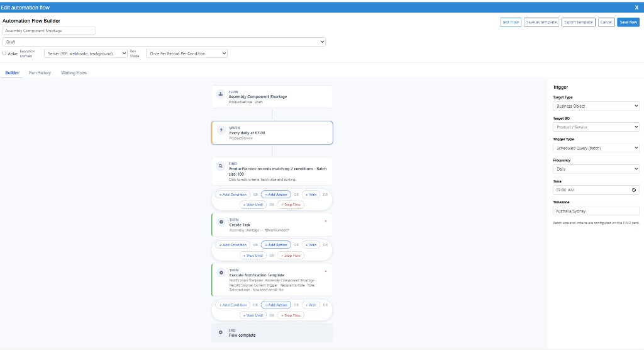Close the Edit automation flow dialog

[636, 8]
